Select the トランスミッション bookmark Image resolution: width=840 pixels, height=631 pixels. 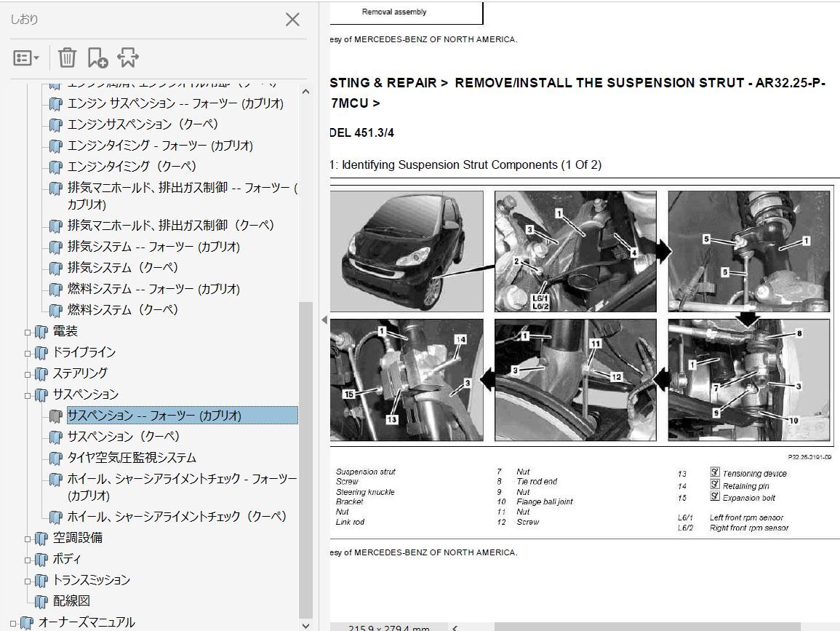pyautogui.click(x=93, y=580)
